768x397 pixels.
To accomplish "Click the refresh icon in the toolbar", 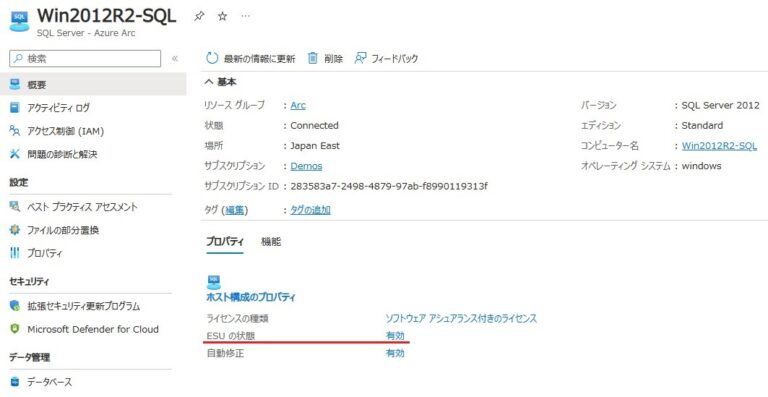I will point(212,58).
